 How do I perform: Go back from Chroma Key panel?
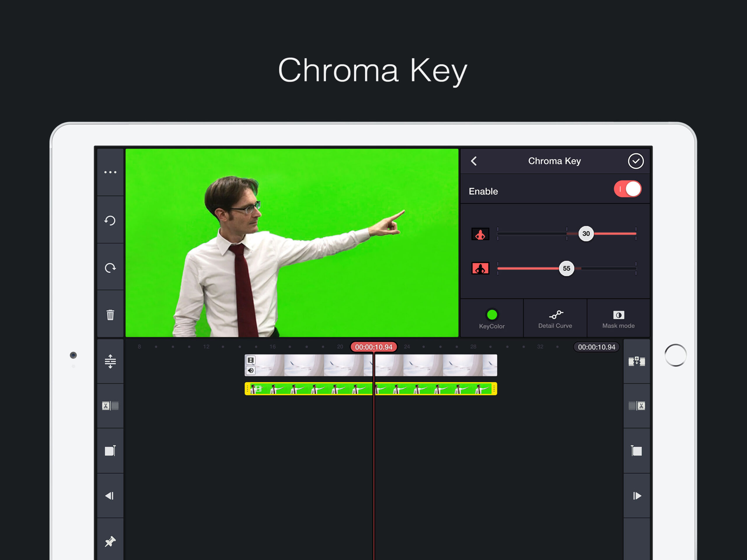pos(474,161)
